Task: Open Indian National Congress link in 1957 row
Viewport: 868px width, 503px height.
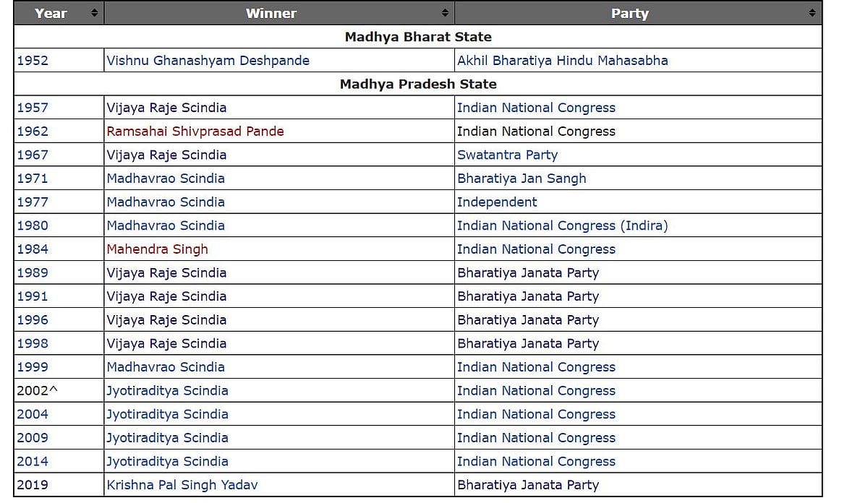Action: pyautogui.click(x=536, y=108)
